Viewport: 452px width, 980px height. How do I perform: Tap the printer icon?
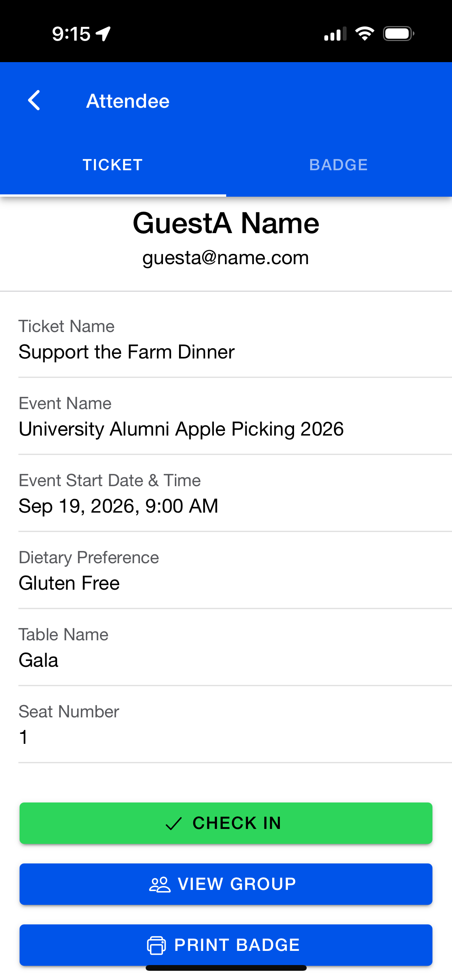156,945
